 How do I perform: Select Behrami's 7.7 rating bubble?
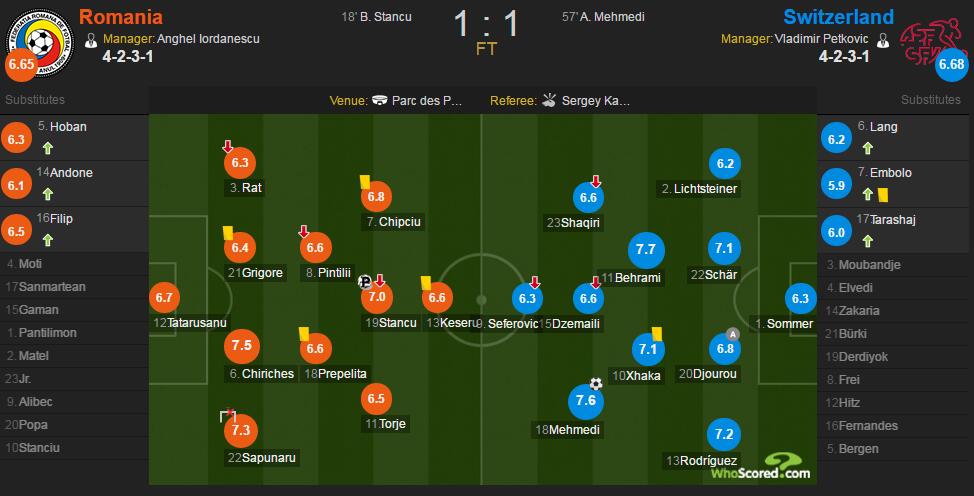pyautogui.click(x=646, y=250)
